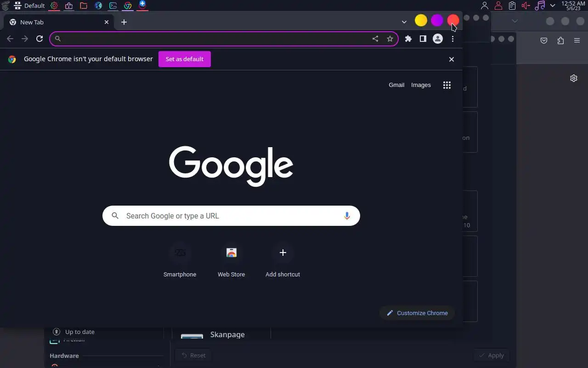The width and height of the screenshot is (588, 368).
Task: Click the red user icon in tray
Action: (x=498, y=6)
